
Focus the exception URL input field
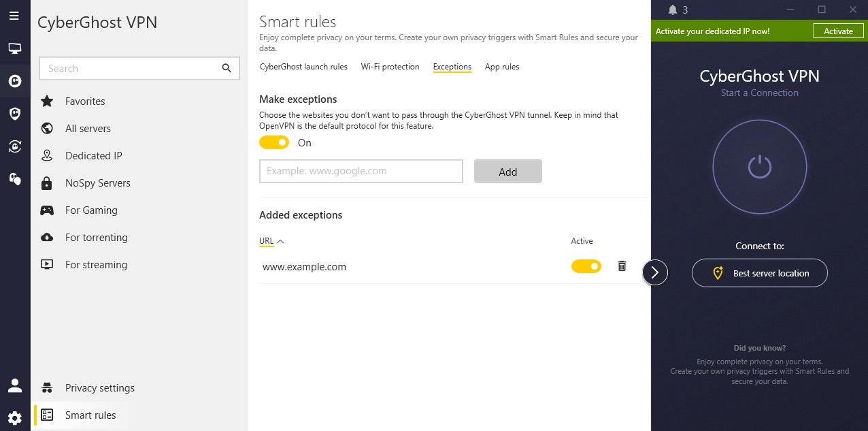pyautogui.click(x=361, y=172)
